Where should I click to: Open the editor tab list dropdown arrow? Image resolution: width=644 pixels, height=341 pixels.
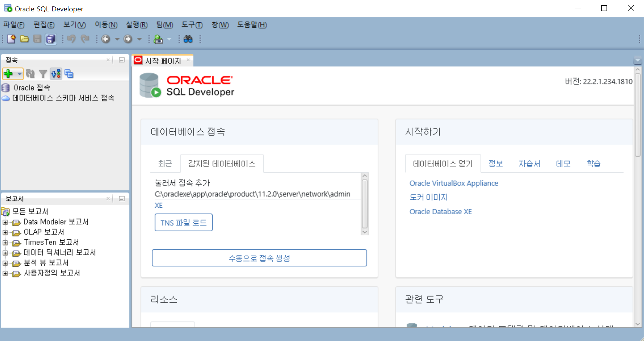coord(638,61)
